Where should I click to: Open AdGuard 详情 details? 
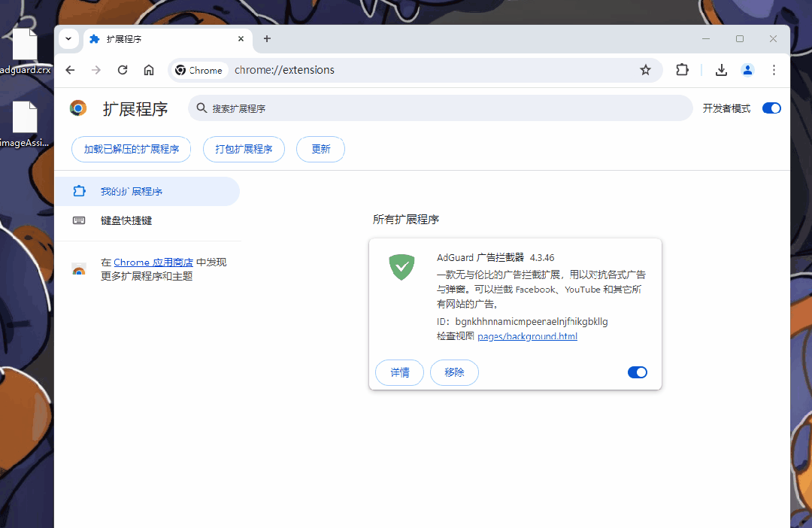[400, 372]
